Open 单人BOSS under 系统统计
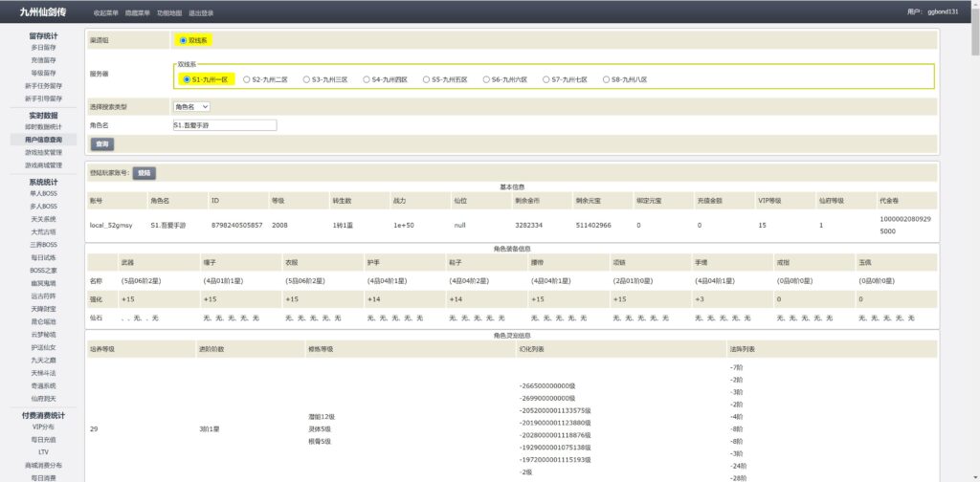This screenshot has width=980, height=482. 43,194
